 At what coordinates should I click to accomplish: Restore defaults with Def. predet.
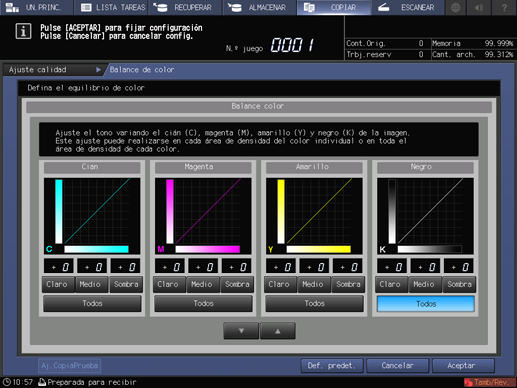pos(332,366)
